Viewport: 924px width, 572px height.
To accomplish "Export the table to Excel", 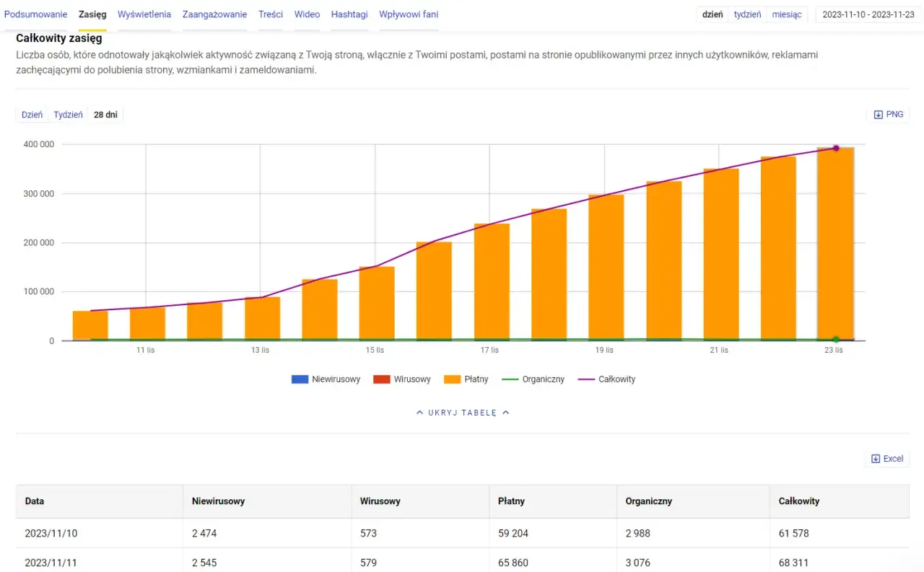I will coord(887,459).
